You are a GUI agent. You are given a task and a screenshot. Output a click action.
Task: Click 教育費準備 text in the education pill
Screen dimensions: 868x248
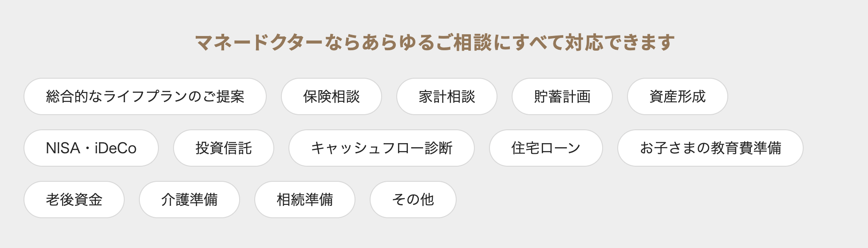click(746, 148)
